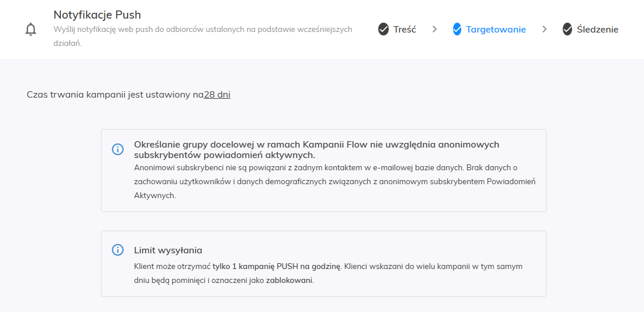This screenshot has height=312, width=644.
Task: Click the checkmark icon beside Śledzenie
Action: pyautogui.click(x=567, y=29)
